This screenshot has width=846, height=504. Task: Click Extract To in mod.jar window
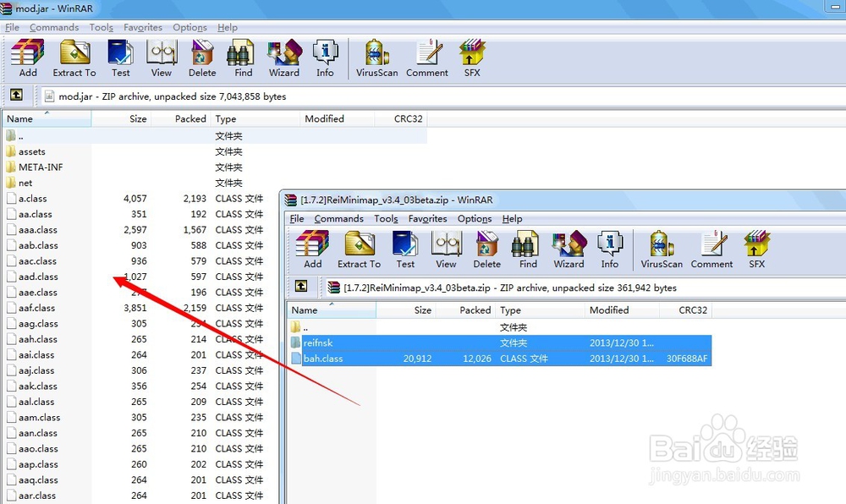point(74,58)
